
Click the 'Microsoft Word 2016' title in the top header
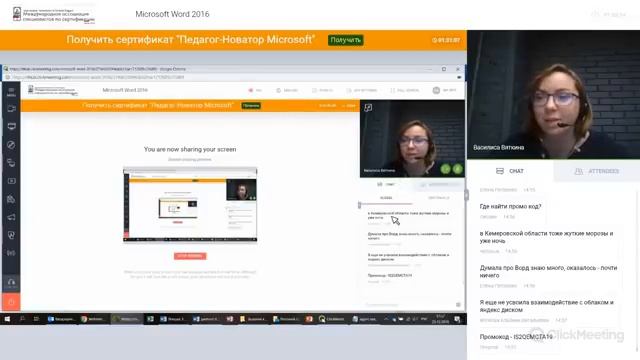click(x=172, y=14)
